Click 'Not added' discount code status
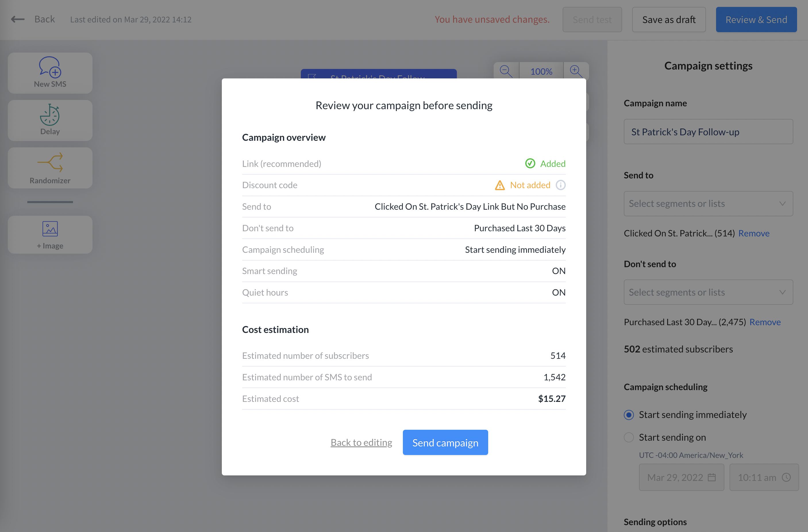808x532 pixels. [530, 185]
